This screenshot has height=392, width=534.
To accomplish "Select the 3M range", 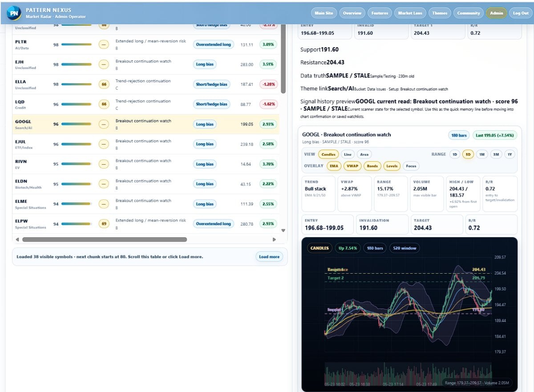I will 496,154.
